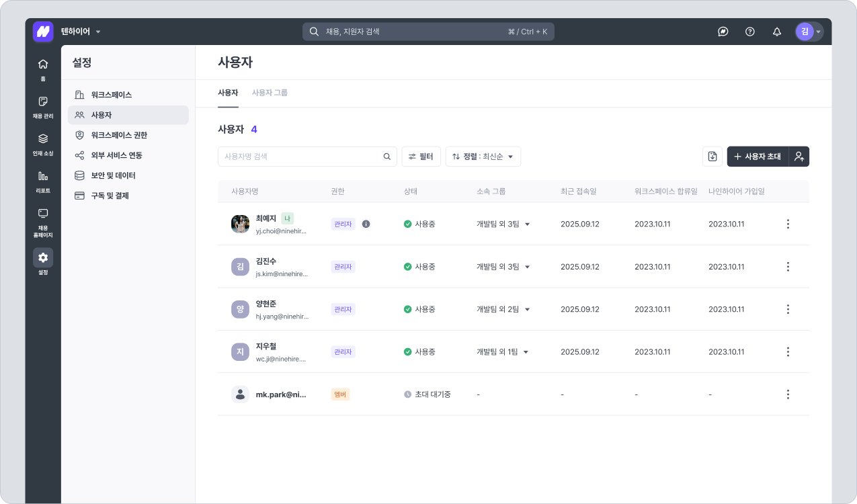Open the three-dot menu for 양현준
This screenshot has width=857, height=504.
coord(788,309)
